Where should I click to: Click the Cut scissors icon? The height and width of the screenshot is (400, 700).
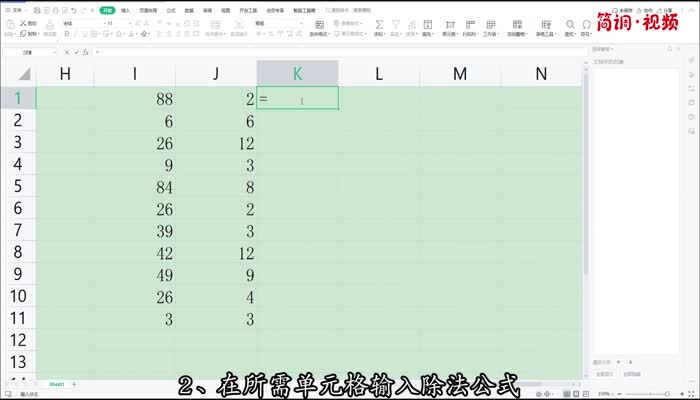click(23, 22)
